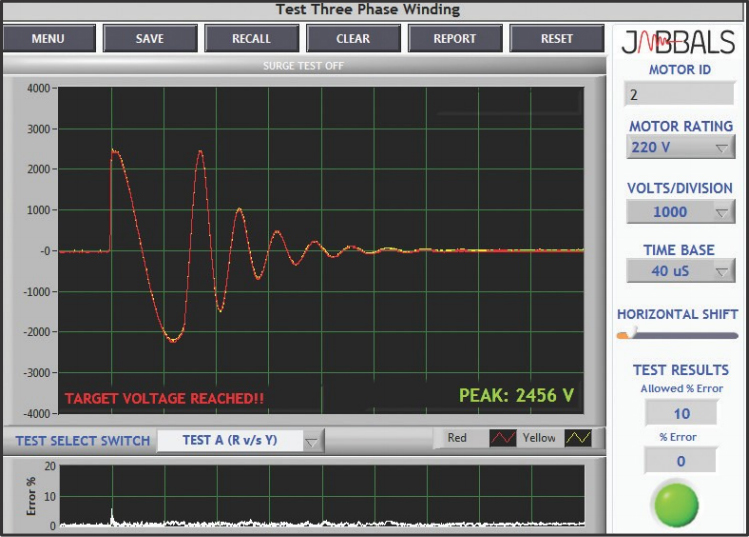Generate a test REPORT

point(455,39)
